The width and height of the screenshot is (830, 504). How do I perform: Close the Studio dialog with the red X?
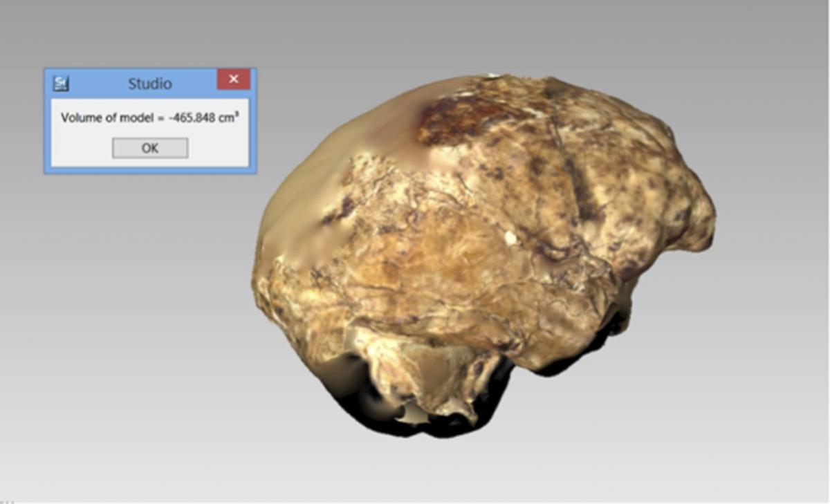(x=233, y=80)
